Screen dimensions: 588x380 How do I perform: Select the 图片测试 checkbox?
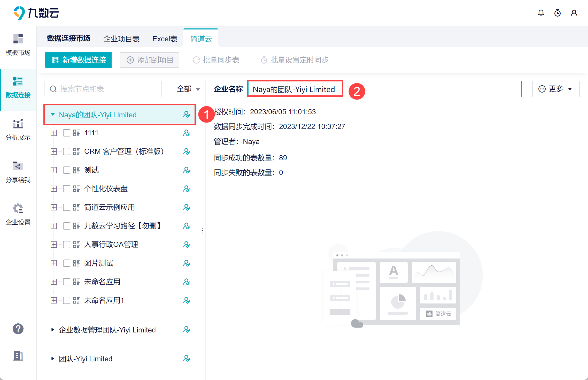click(67, 263)
